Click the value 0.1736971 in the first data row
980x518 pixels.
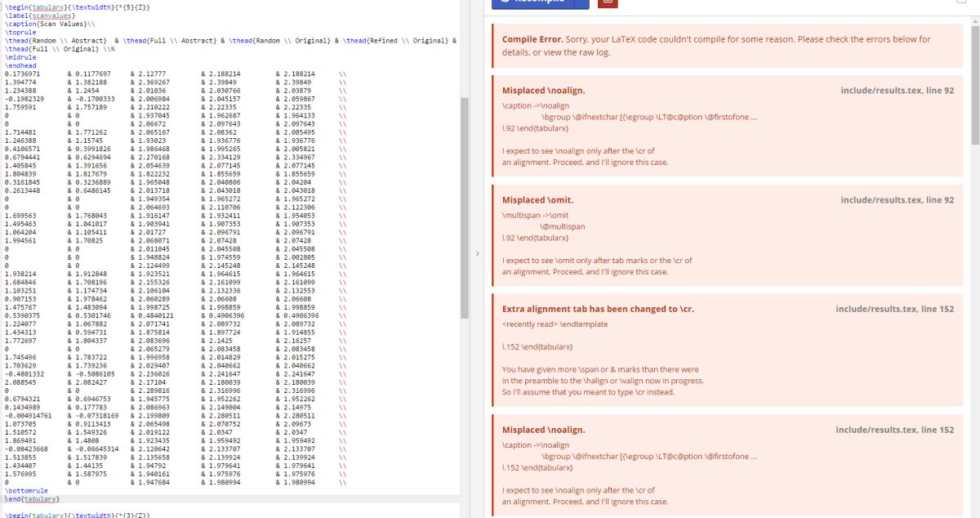(22, 74)
